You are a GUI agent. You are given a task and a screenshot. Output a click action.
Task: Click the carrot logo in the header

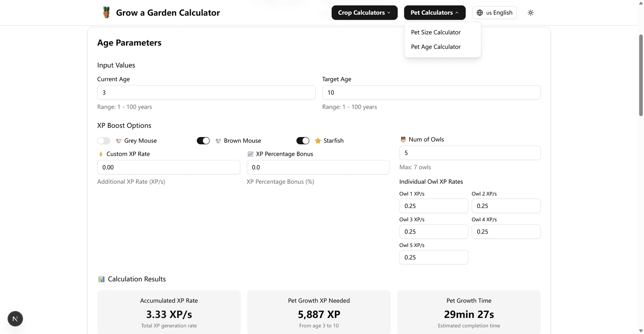(106, 12)
